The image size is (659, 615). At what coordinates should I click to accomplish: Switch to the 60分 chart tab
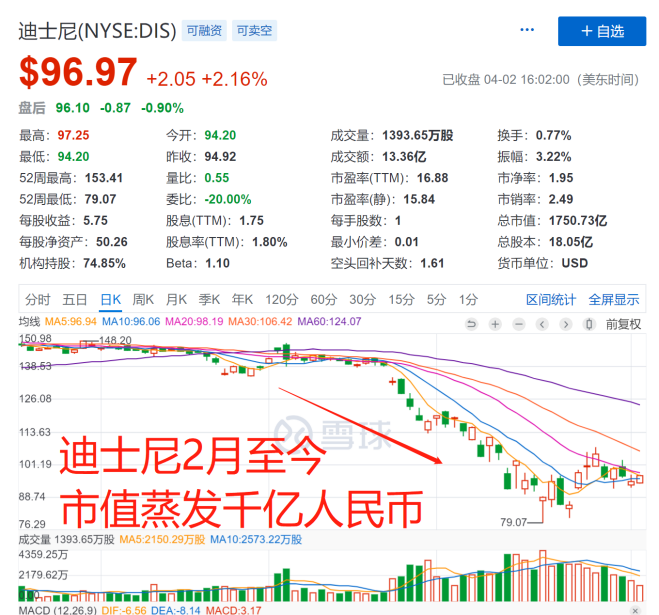(324, 300)
